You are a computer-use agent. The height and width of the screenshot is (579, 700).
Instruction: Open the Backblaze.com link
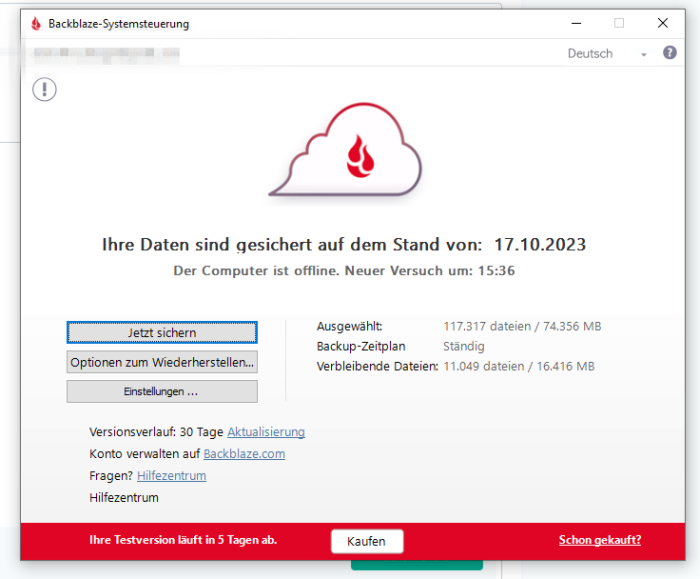click(244, 454)
